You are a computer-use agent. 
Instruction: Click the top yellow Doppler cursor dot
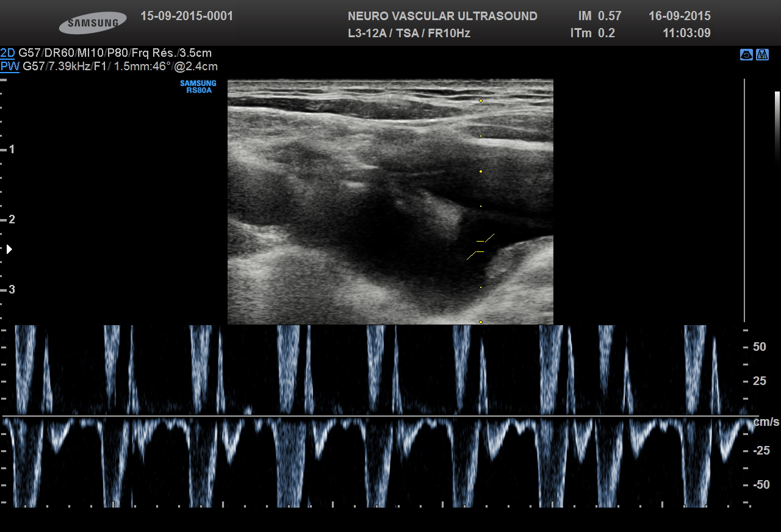tap(481, 101)
